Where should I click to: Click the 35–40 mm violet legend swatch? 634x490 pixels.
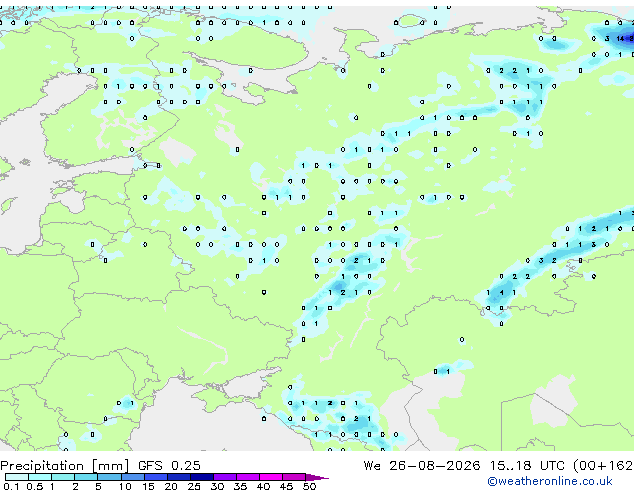click(x=248, y=477)
